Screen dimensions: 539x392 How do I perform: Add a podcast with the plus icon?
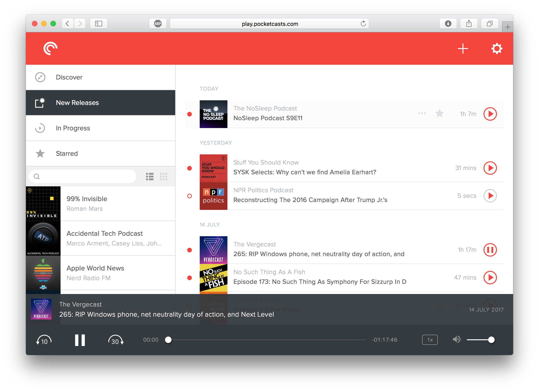point(463,49)
